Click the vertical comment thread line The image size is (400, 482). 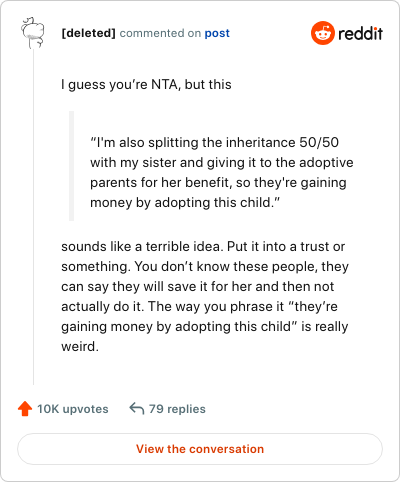(33, 217)
